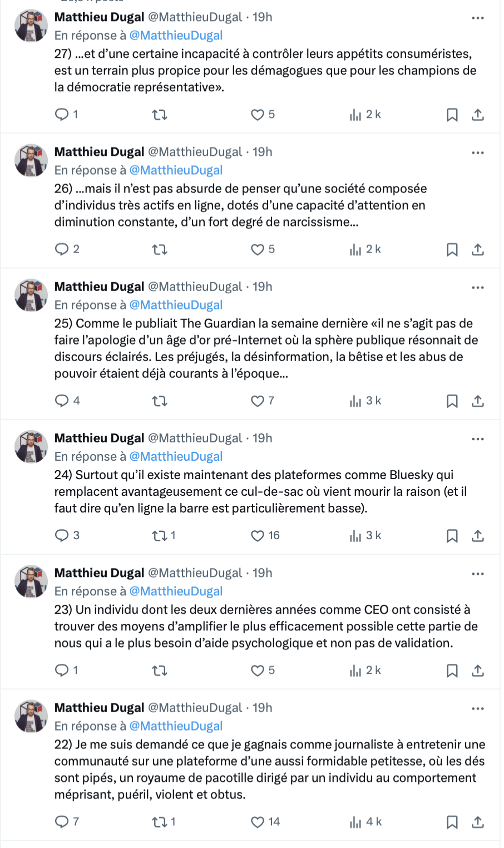
Task: Open @MatthieuDugal reply link in tweet 26
Action: (x=176, y=170)
